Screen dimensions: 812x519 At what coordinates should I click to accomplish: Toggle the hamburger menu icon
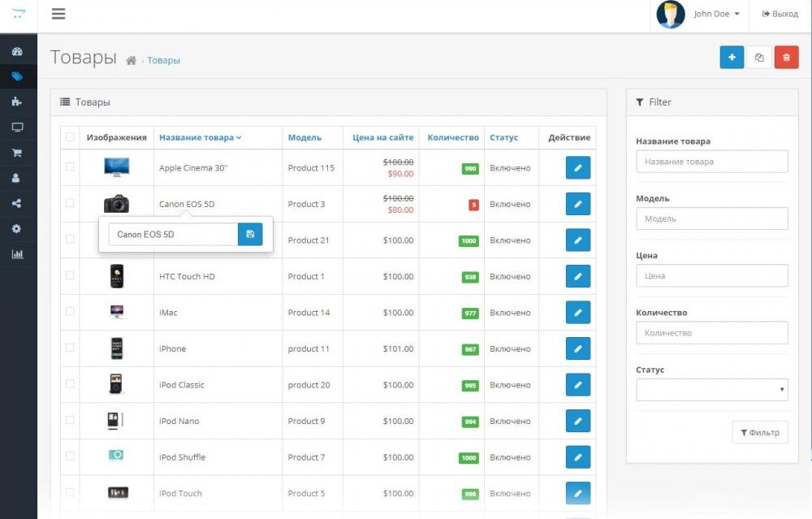coord(58,14)
